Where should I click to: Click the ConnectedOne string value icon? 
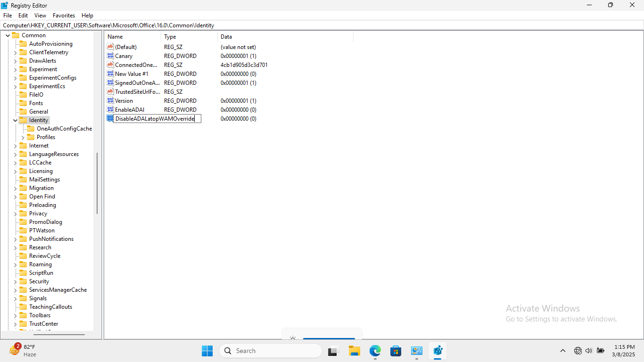tap(110, 65)
